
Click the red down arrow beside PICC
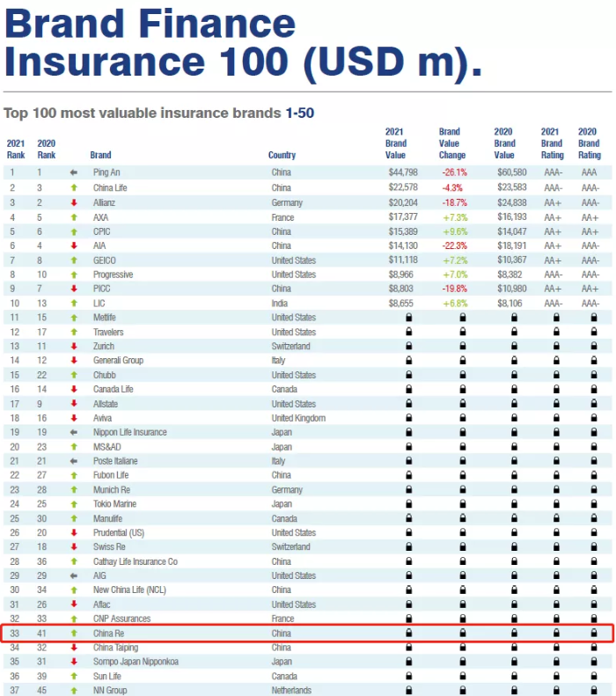click(x=74, y=289)
